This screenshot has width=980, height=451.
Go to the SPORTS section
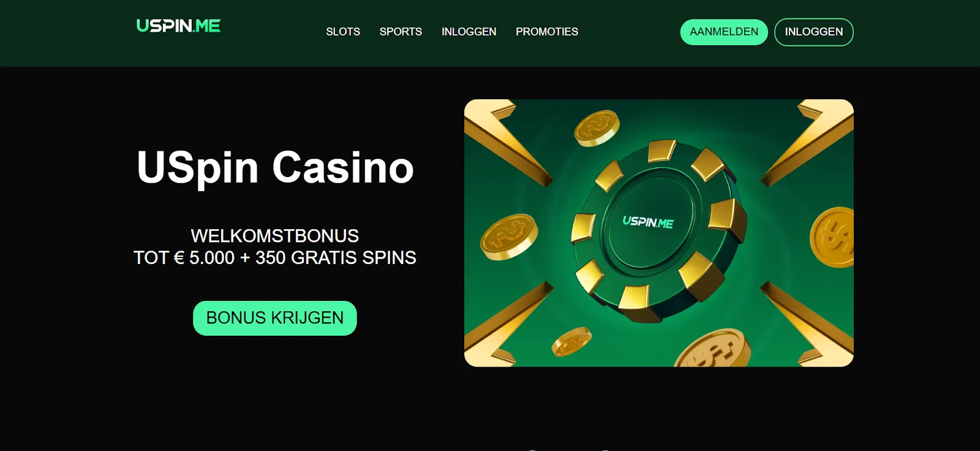401,32
